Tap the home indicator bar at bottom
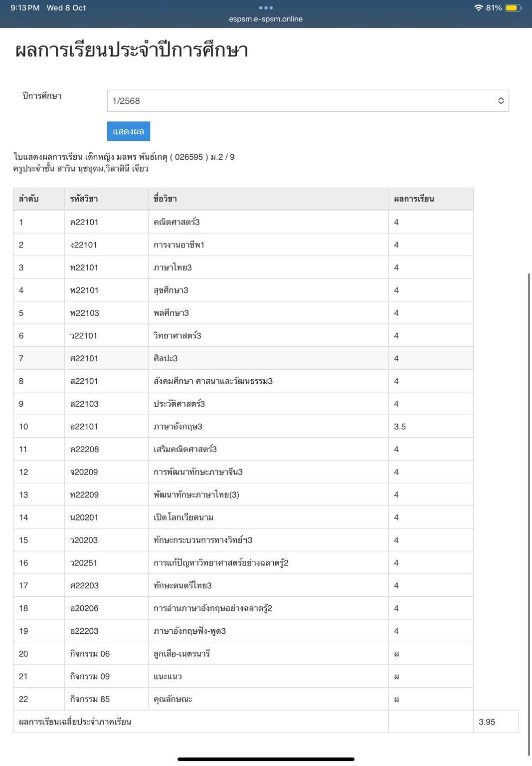This screenshot has width=532, height=766. pyautogui.click(x=266, y=759)
